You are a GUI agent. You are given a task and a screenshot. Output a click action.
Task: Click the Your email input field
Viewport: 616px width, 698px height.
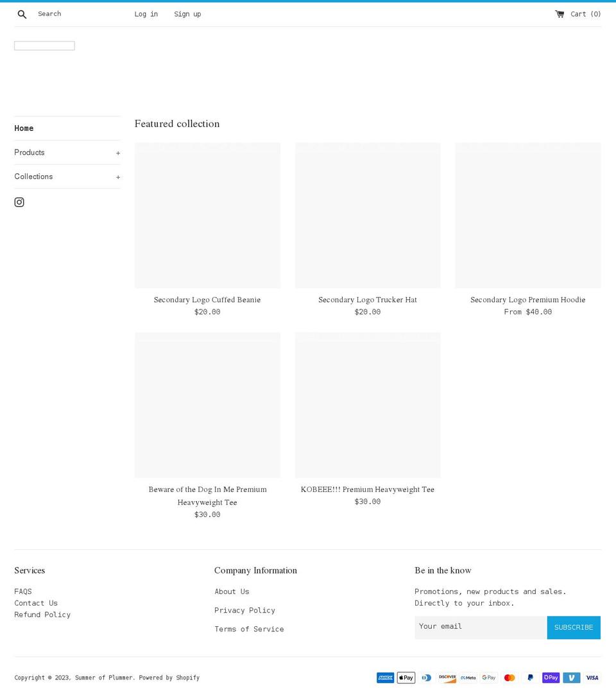click(480, 627)
